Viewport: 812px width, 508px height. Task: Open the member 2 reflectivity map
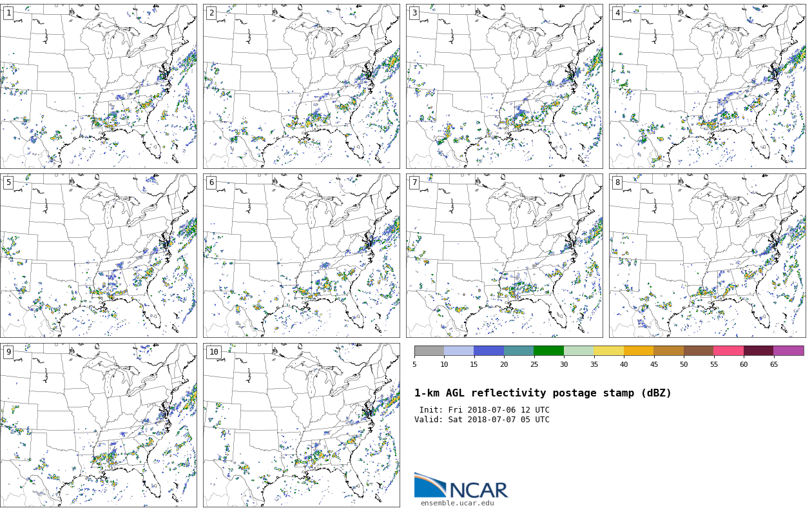pyautogui.click(x=302, y=86)
